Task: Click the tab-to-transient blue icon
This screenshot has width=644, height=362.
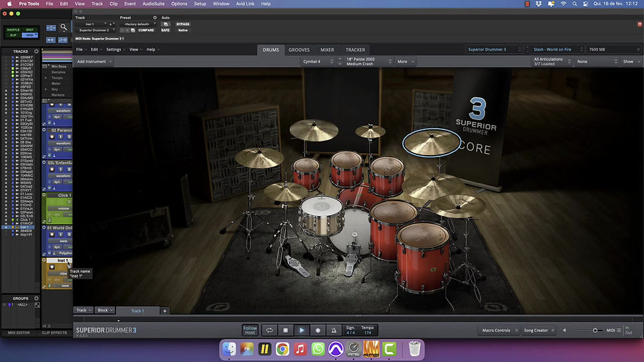Action: 51,40
